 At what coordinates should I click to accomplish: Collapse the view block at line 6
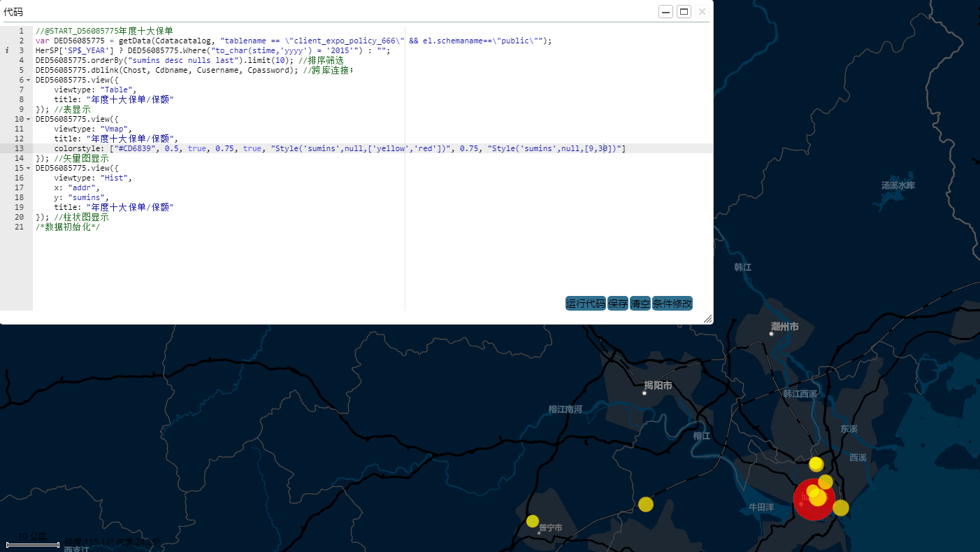[28, 80]
